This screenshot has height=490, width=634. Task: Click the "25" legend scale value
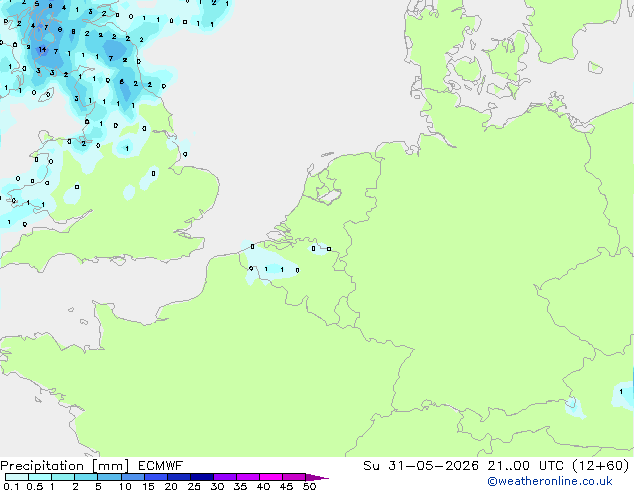pyautogui.click(x=194, y=486)
